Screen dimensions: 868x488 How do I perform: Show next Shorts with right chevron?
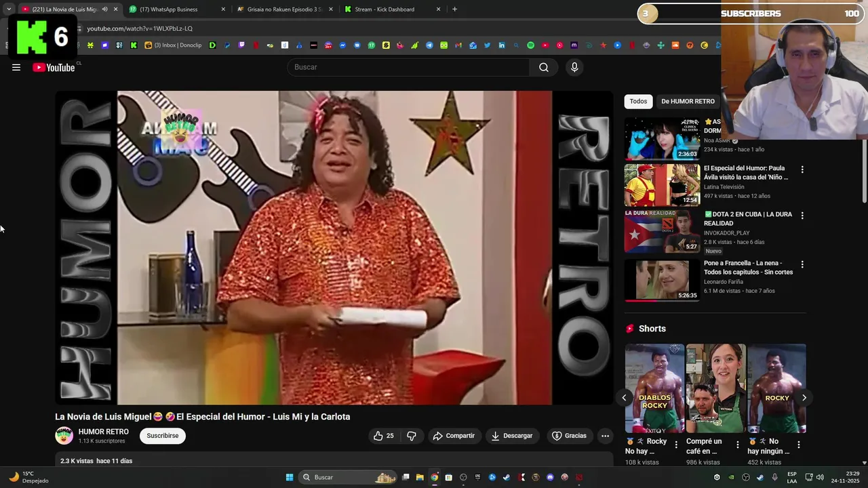click(x=804, y=398)
